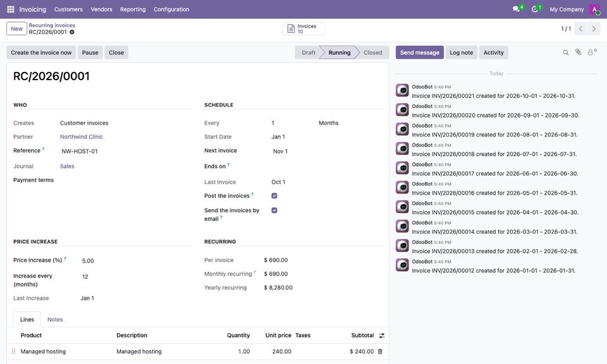Select Running stage in status bar

(x=339, y=52)
